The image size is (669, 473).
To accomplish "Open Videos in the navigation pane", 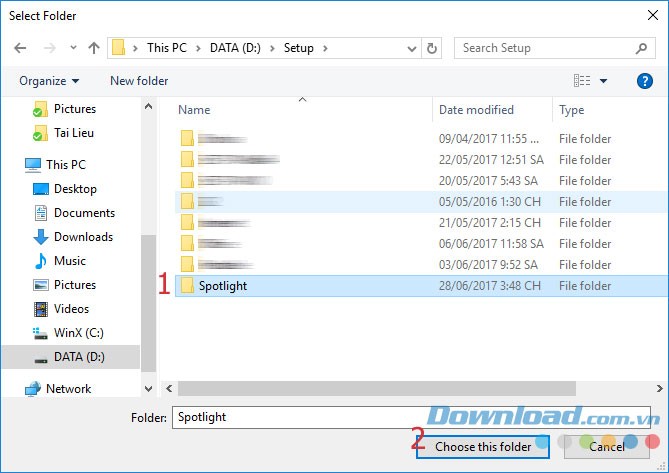I will pyautogui.click(x=71, y=309).
